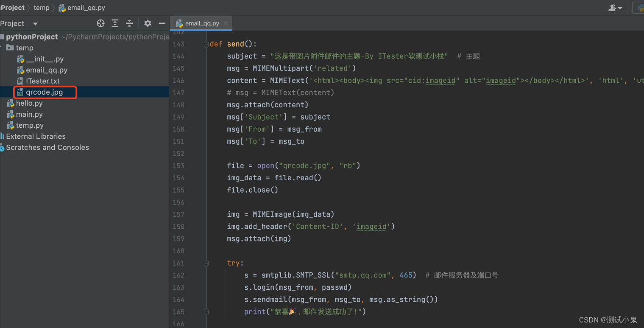Collapse the try block at line 161
The width and height of the screenshot is (644, 328).
click(x=206, y=263)
